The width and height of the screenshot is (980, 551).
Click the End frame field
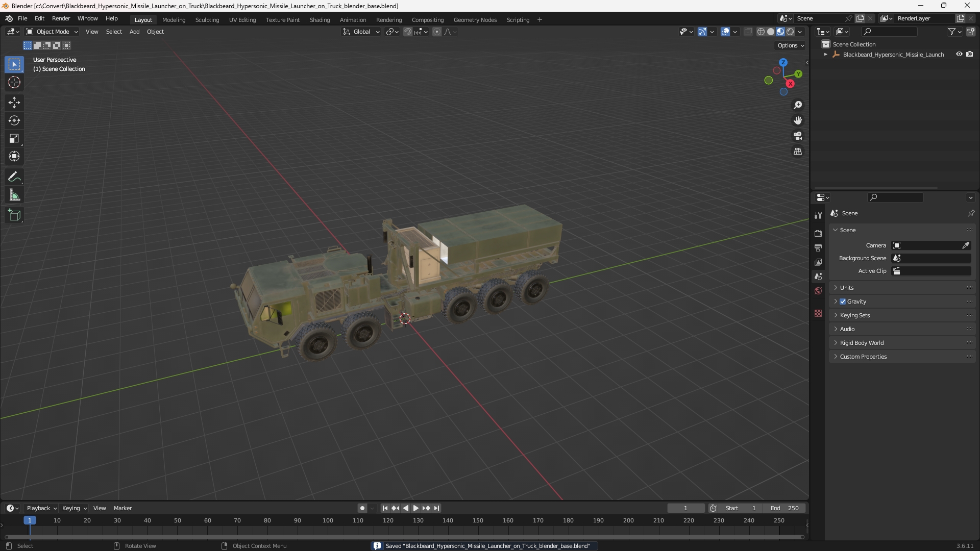point(785,508)
